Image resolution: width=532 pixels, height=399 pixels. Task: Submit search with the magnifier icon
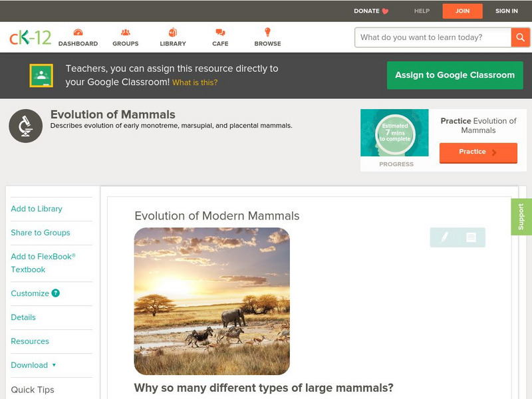[x=521, y=37]
